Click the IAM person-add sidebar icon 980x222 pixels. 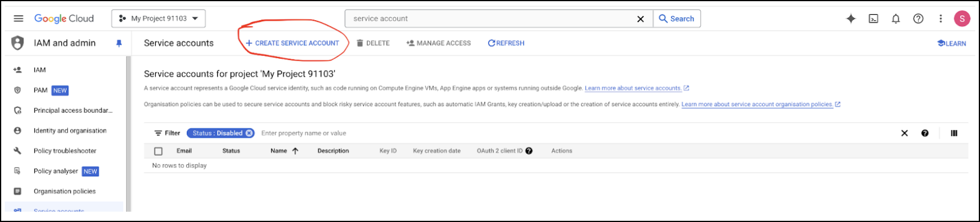17,70
